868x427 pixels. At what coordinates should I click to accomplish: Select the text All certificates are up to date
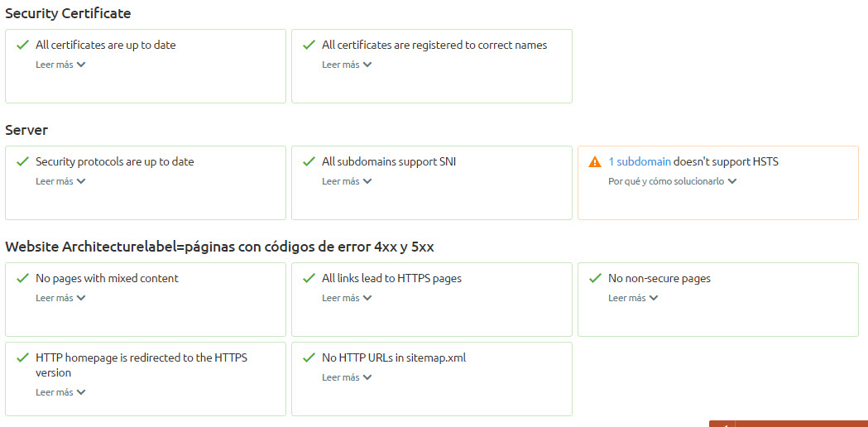click(x=106, y=46)
